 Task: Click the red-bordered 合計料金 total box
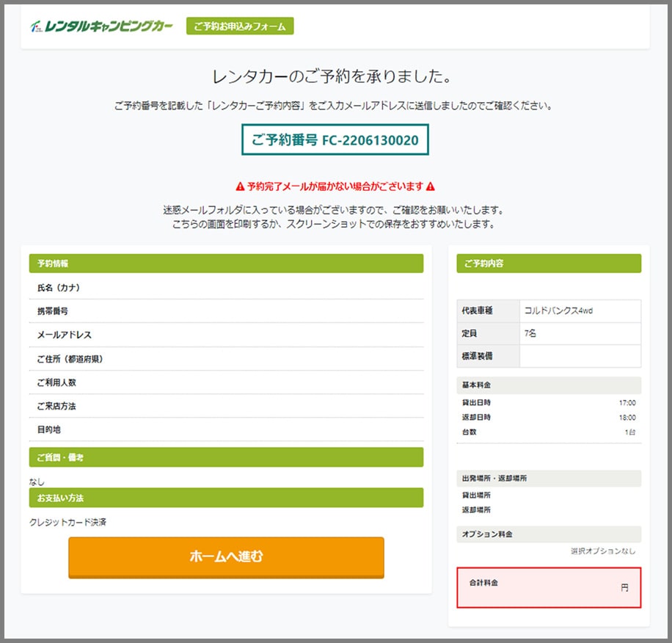click(548, 589)
